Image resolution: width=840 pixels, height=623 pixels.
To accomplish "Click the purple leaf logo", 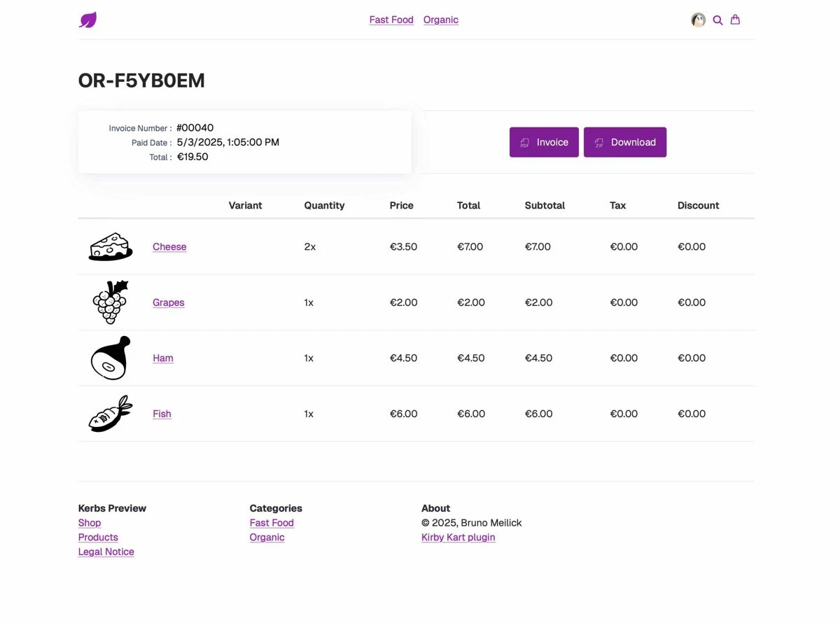I will pos(87,20).
